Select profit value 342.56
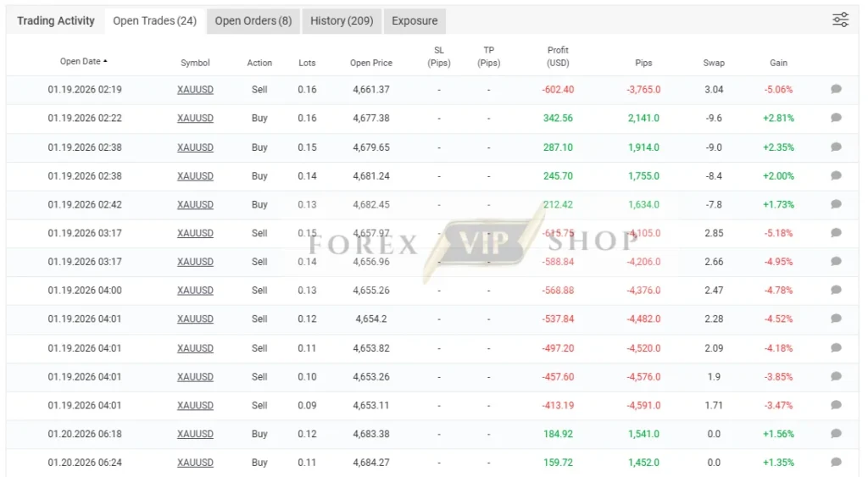This screenshot has width=868, height=477. coord(558,119)
